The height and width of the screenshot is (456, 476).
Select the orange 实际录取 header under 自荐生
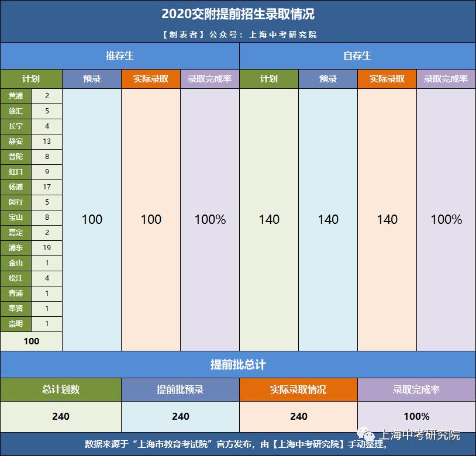point(387,78)
